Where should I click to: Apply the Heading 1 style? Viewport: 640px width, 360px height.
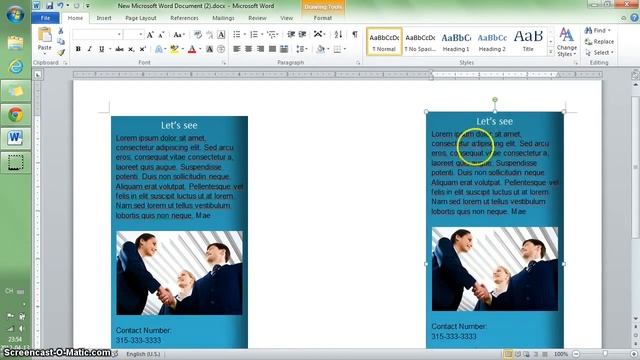coord(456,41)
